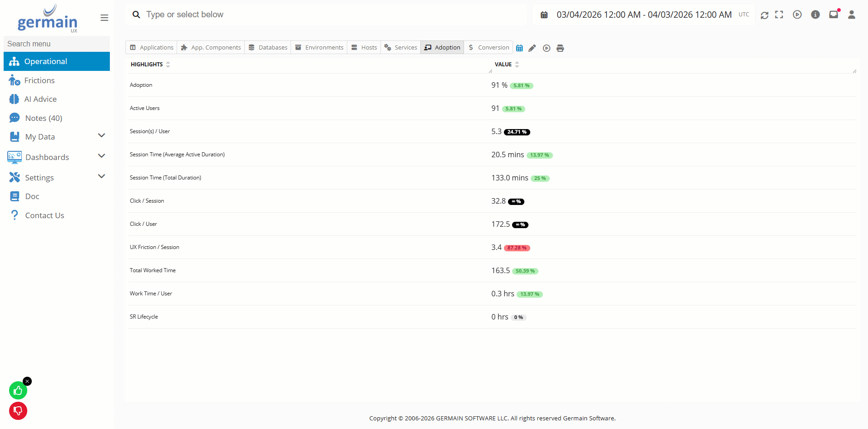Click the play/replay icon next to the pencil
Viewport: 868px width, 429px height.
[x=546, y=48]
